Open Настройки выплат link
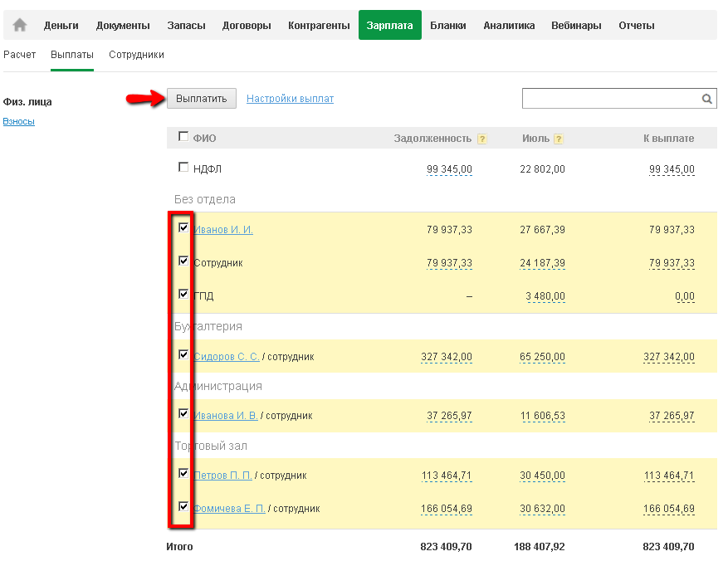This screenshot has width=728, height=566. coord(290,99)
